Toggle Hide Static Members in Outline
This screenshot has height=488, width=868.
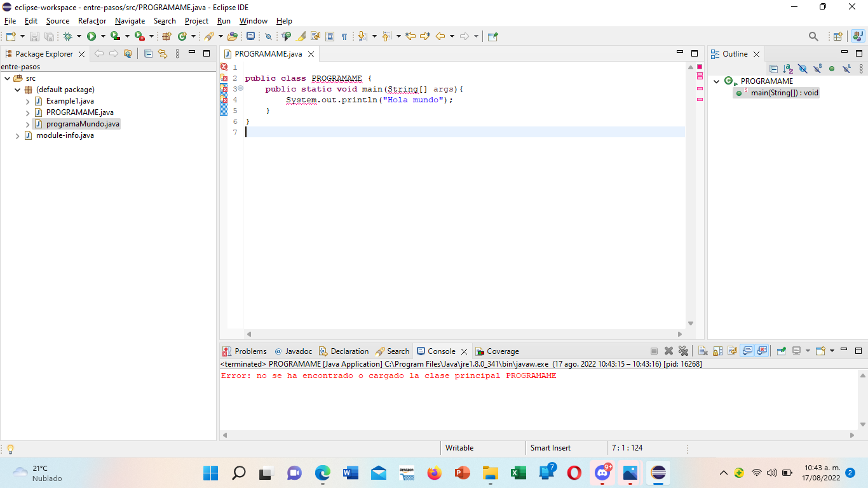(x=817, y=69)
